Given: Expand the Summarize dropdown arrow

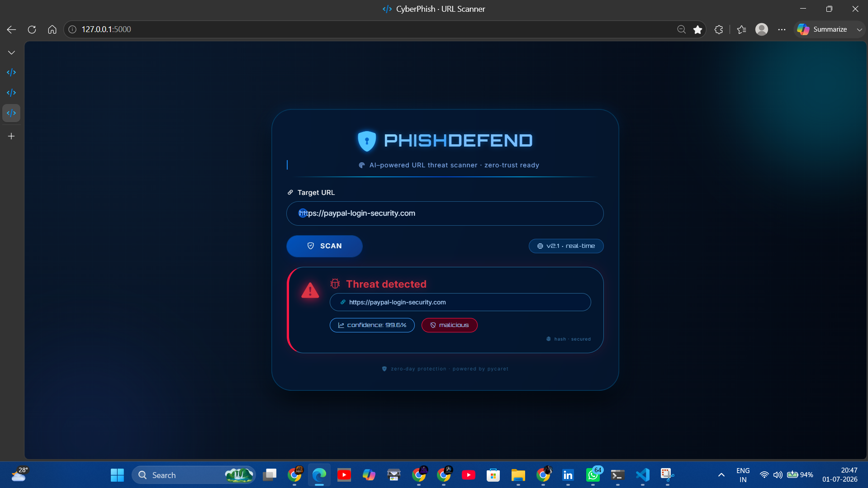Looking at the screenshot, I should pyautogui.click(x=859, y=29).
